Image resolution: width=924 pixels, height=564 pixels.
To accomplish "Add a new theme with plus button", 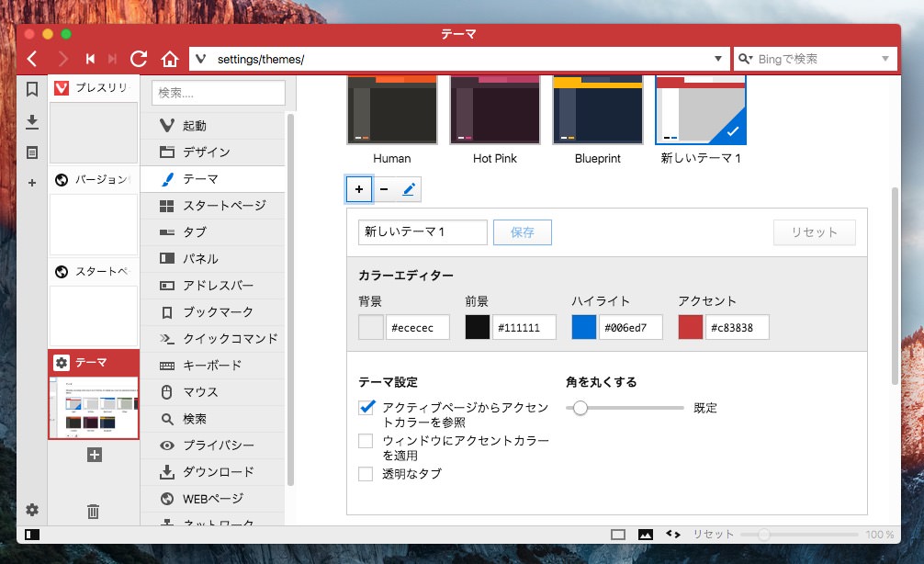I will coord(358,189).
